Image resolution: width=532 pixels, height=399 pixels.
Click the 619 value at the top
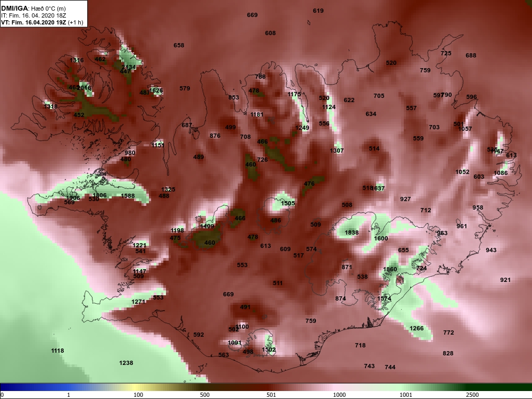tap(318, 11)
